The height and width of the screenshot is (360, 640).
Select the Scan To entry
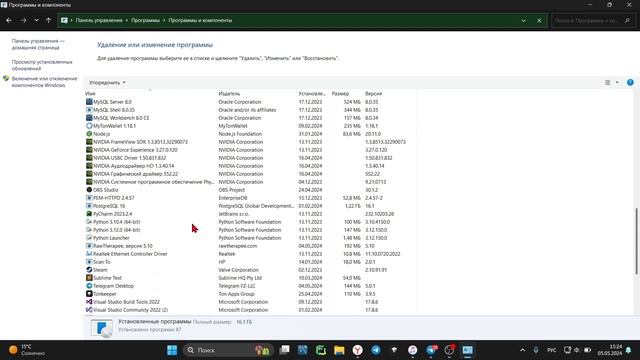[x=250, y=262]
